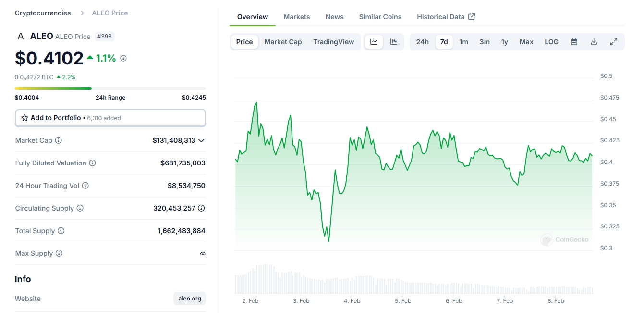644x313 pixels.
Task: Switch chart to TradingView
Action: click(x=334, y=42)
